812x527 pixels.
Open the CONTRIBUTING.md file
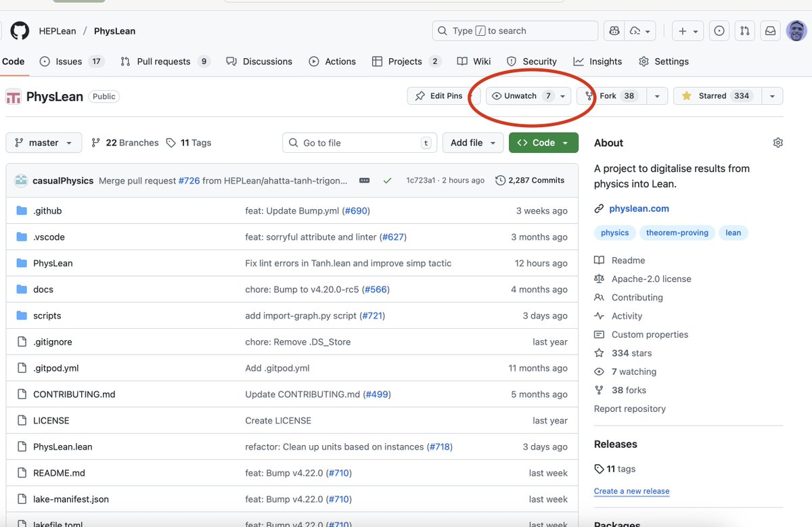click(74, 394)
